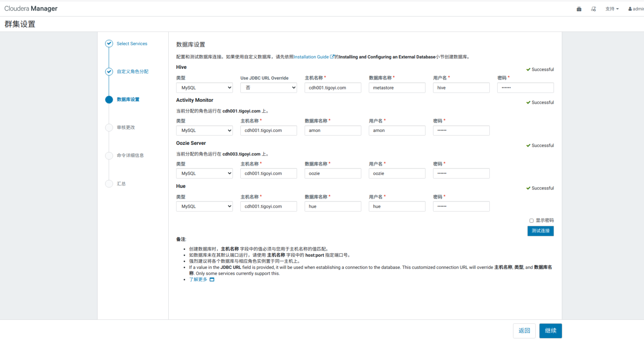Viewport: 644px width, 342px height.
Task: Open the Hue database type dropdown
Action: click(204, 206)
